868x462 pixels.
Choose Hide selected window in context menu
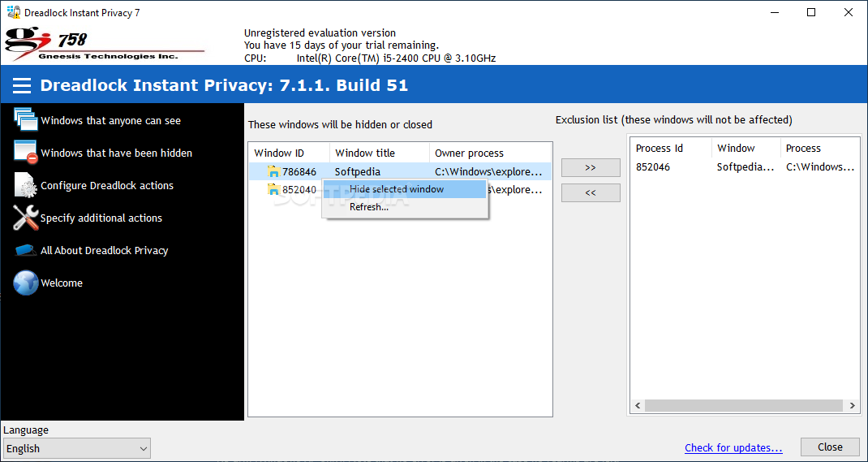point(405,189)
